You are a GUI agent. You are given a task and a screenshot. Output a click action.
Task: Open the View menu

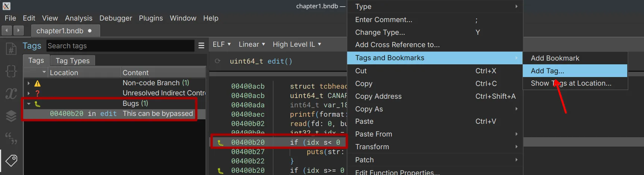[50, 18]
